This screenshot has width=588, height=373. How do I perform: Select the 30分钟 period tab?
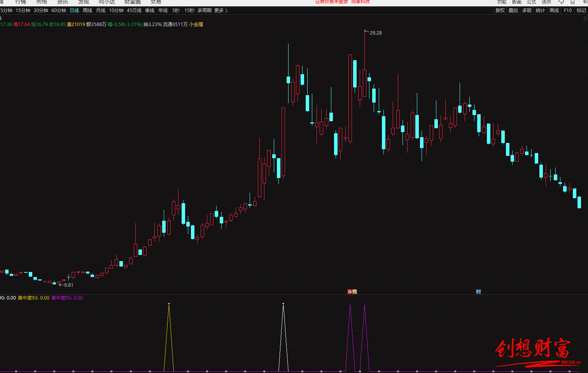[41, 10]
